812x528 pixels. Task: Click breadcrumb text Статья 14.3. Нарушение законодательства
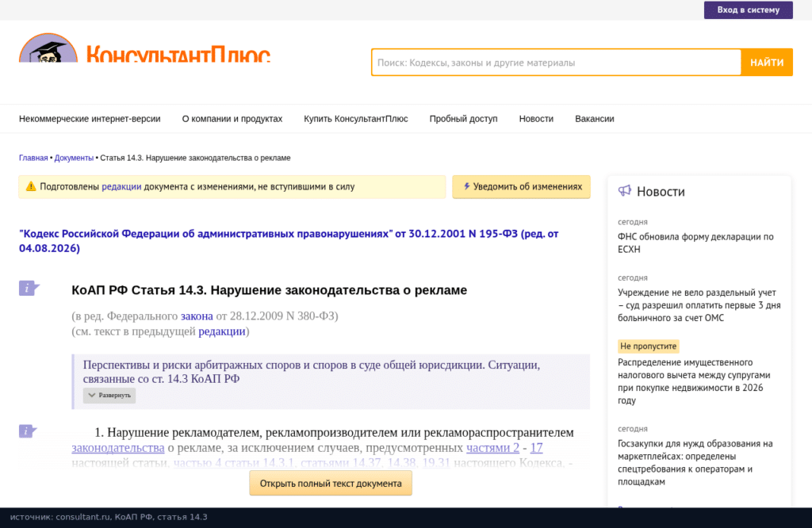[x=195, y=158]
